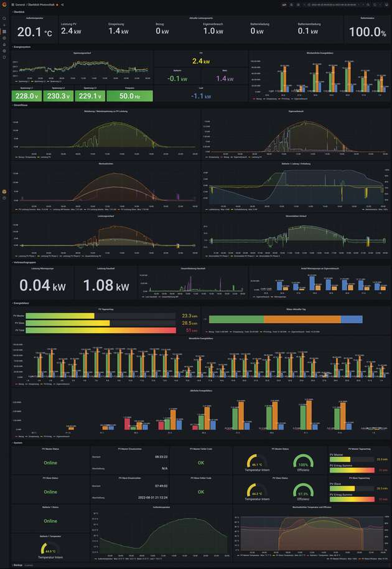
Task: Open the user profile avatar in the sidebar
Action: [4, 191]
